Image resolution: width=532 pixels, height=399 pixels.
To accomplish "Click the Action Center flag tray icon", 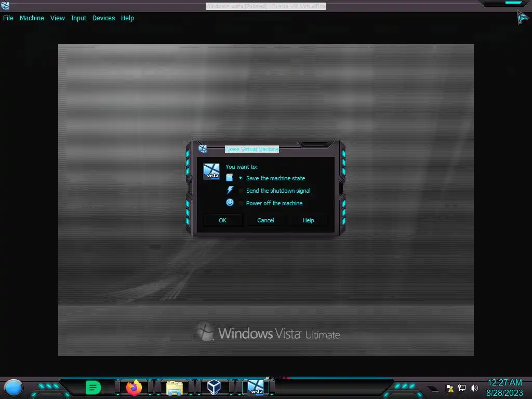I will pos(449,388).
